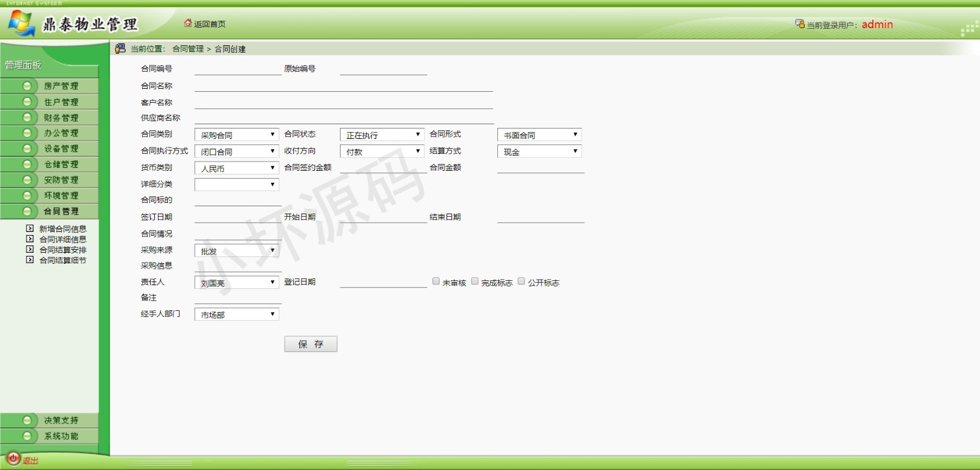Click the green bullet icon beside 环境管理
Viewport: 980px width, 470px height.
click(27, 195)
